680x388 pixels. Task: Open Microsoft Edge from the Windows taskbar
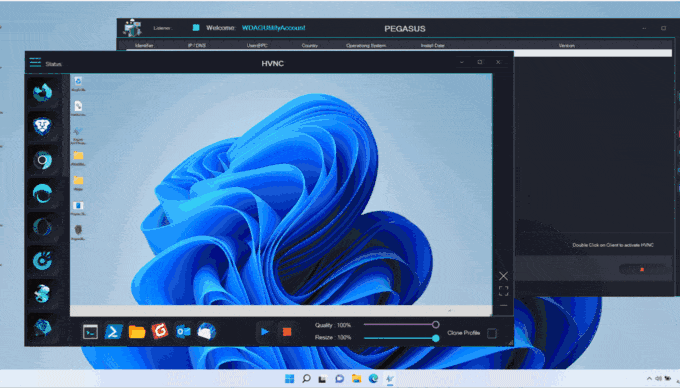(x=373, y=378)
